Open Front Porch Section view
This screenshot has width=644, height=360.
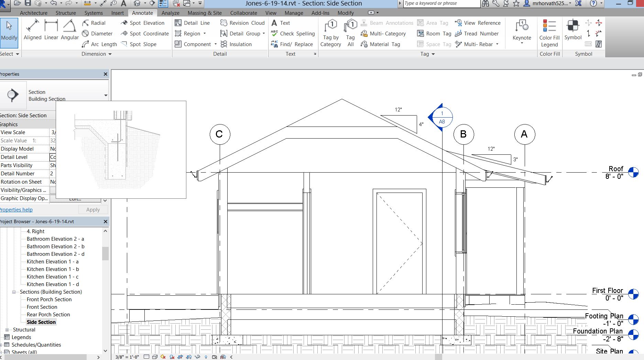49,299
